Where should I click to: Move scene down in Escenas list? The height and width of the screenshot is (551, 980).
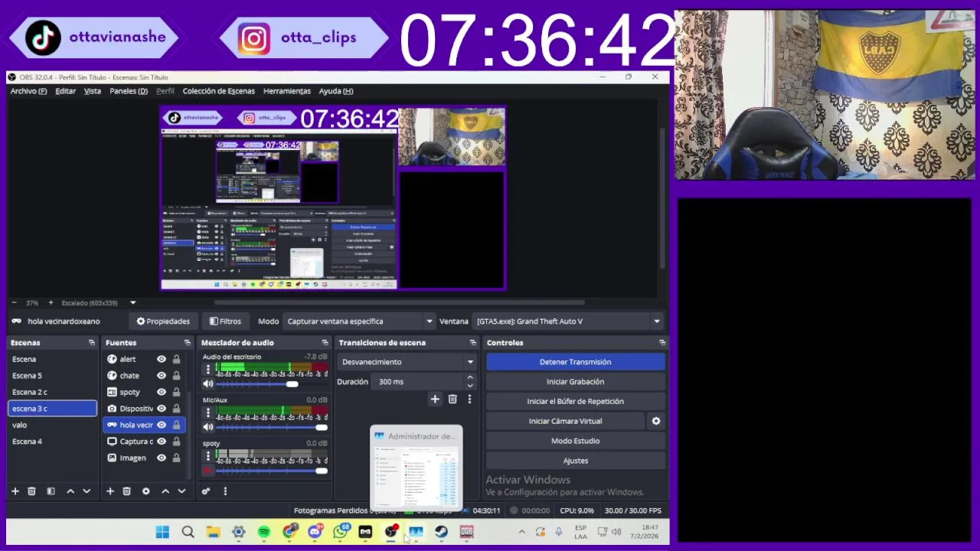click(87, 491)
